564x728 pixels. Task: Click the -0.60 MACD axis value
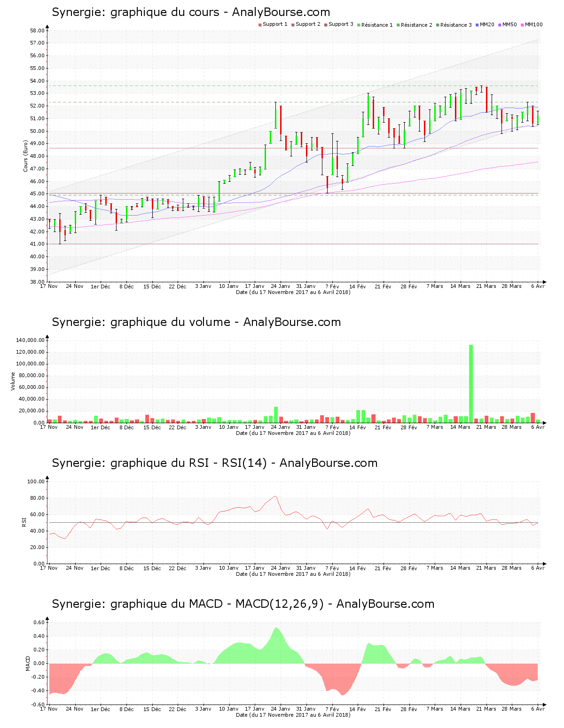tap(38, 705)
